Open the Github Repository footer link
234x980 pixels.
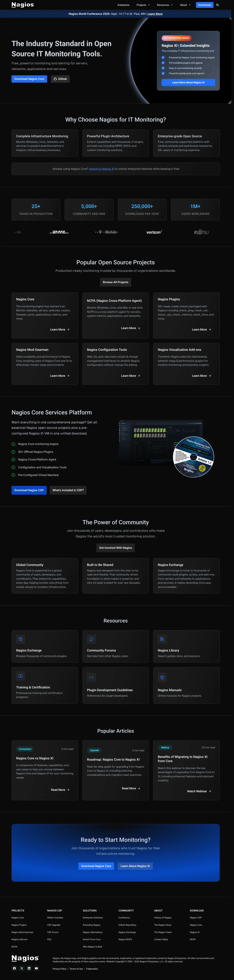(x=127, y=925)
